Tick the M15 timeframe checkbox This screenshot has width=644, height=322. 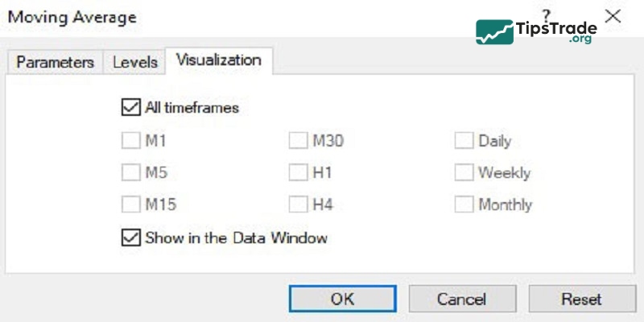pyautogui.click(x=130, y=204)
